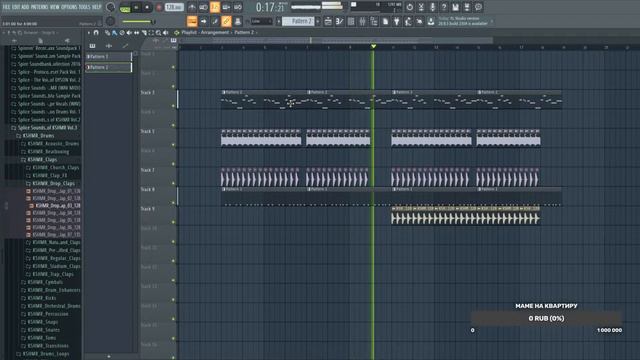640x360 pixels.
Task: Toggle the orange countdown before recording icon
Action: coord(215,7)
